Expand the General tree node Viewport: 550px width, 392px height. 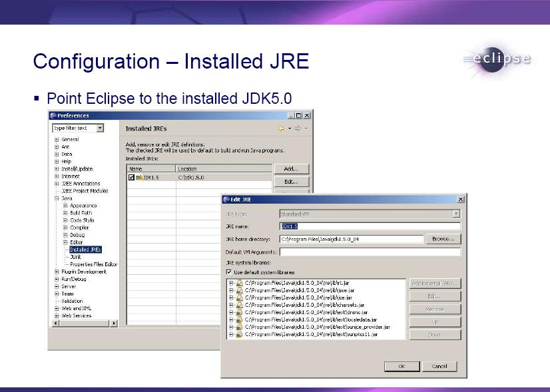57,140
